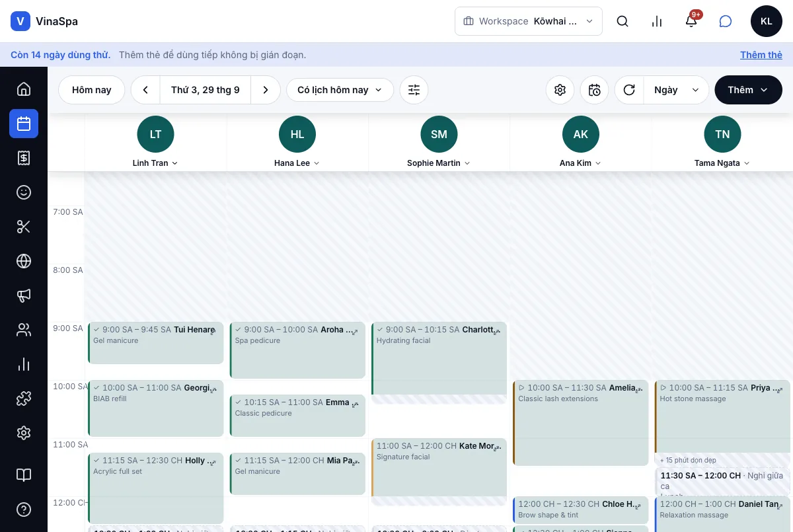Open the date picker 'Thứ 3, 29 thg 9'
Screen dimensions: 793x532
[206, 90]
